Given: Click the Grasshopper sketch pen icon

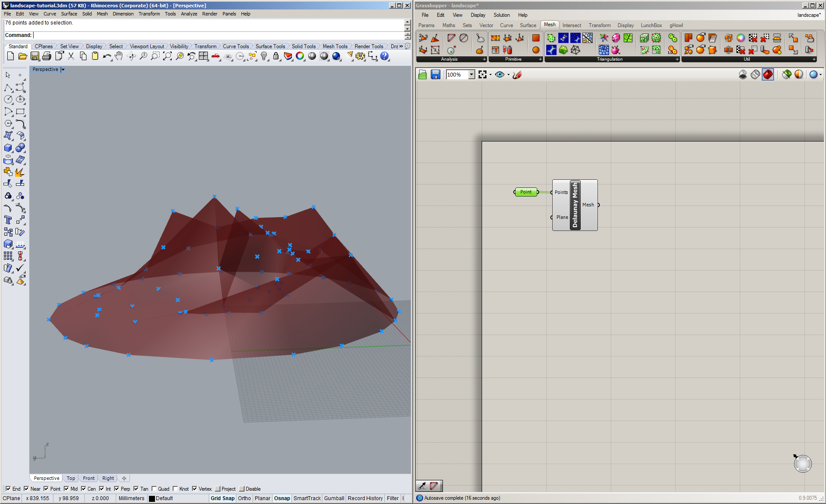Looking at the screenshot, I should pos(517,75).
